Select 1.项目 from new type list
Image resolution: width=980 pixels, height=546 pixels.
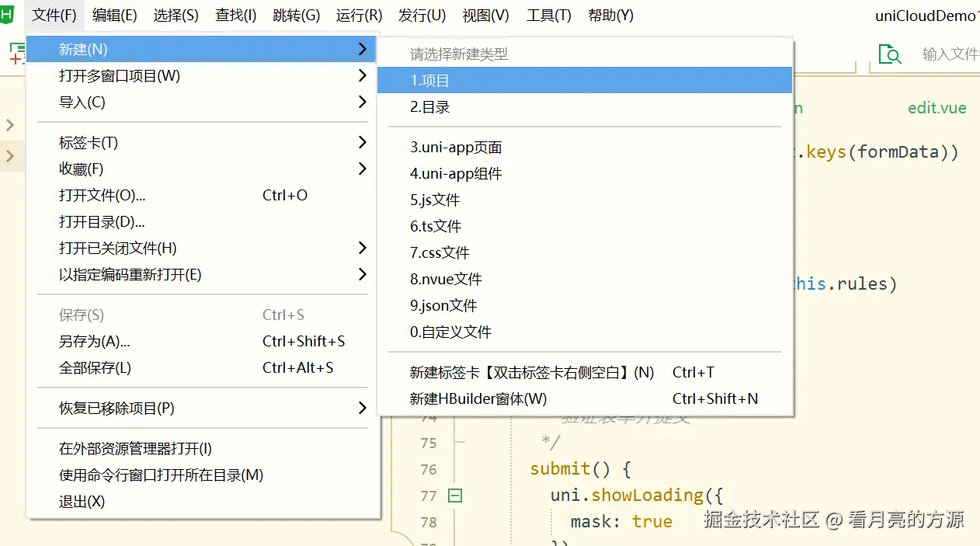[585, 80]
